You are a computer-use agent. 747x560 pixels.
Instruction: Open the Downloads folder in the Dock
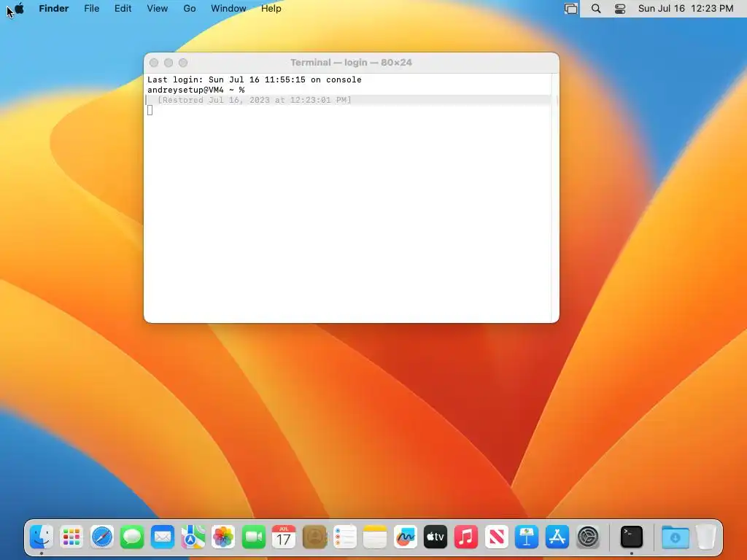(x=675, y=537)
